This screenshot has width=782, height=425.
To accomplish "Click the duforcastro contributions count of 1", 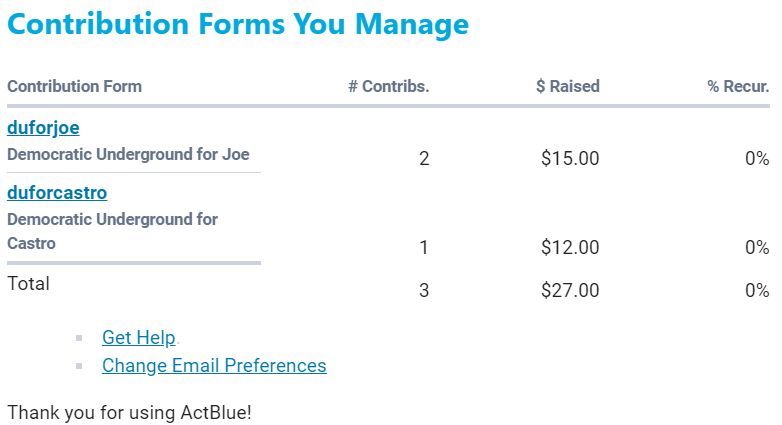I will click(x=424, y=248).
